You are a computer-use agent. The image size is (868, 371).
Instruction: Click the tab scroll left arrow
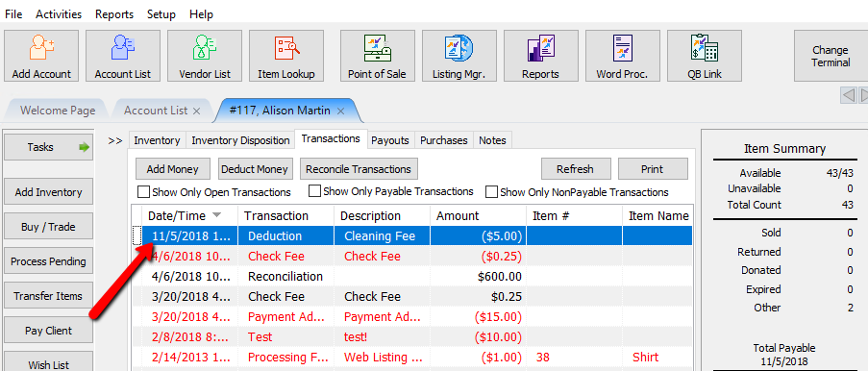(848, 96)
